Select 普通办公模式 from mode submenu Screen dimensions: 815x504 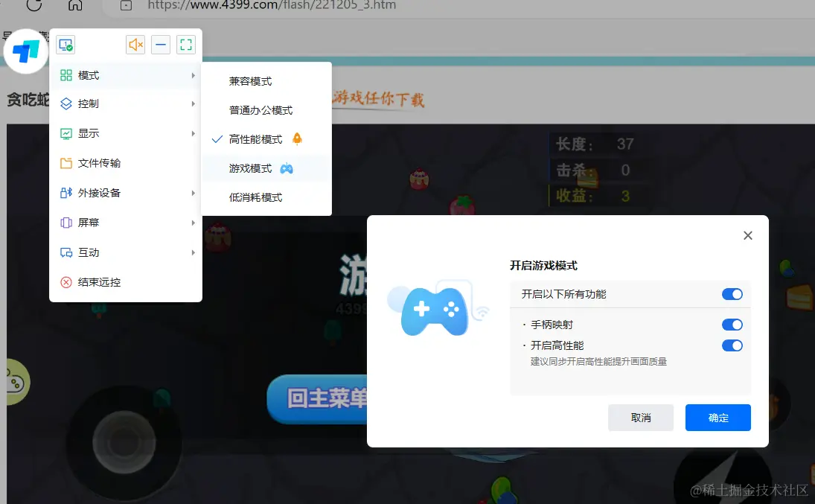point(266,110)
